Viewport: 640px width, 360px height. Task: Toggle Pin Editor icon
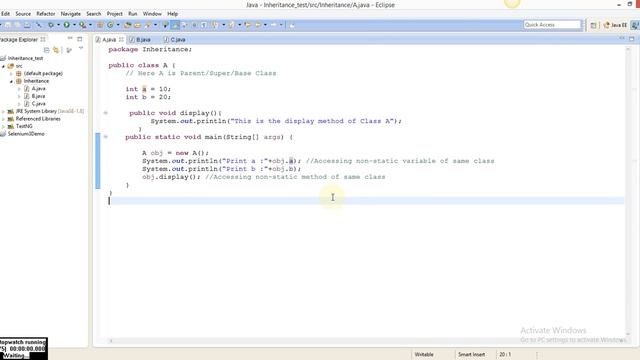click(292, 25)
